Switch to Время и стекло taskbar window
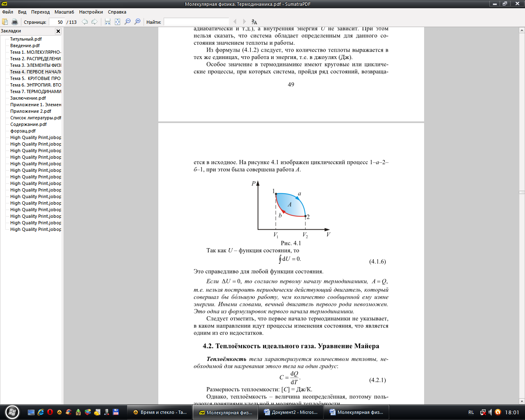Screen dimensions: 525x420 tap(160, 412)
